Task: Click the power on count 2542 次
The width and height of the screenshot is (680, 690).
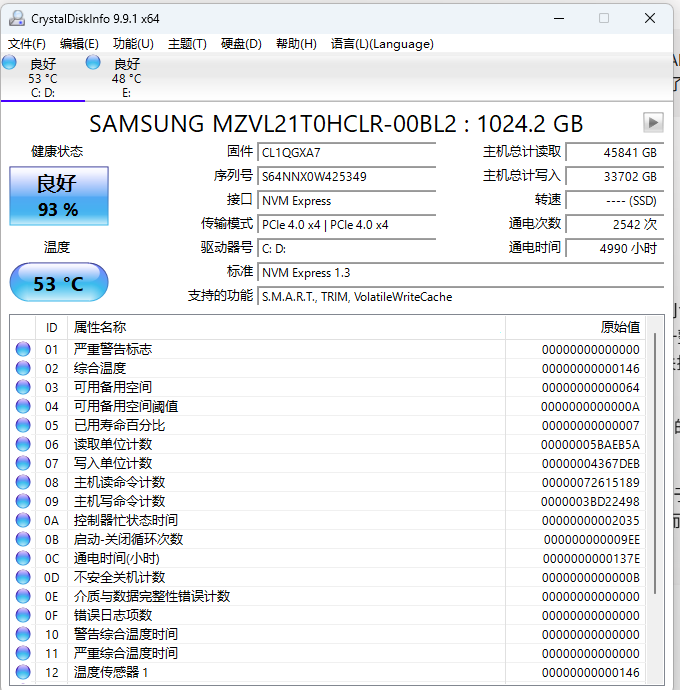Action: coord(615,225)
